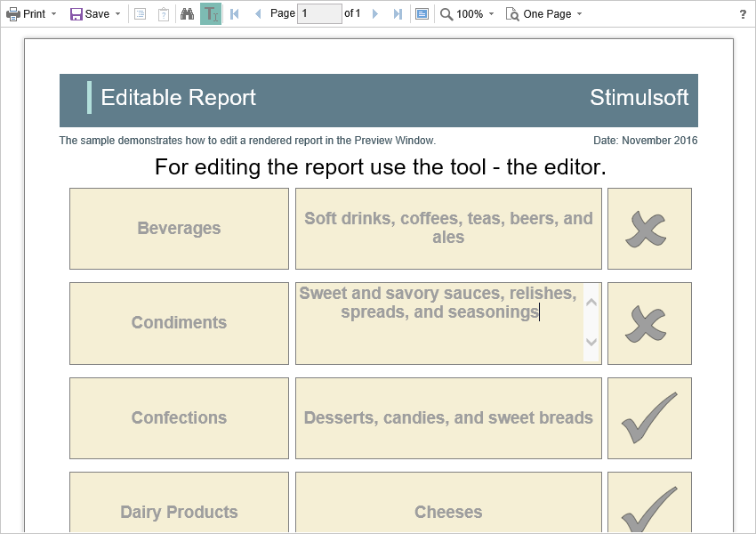Image resolution: width=756 pixels, height=534 pixels.
Task: Expand the 100% zoom dropdown
Action: coord(468,14)
